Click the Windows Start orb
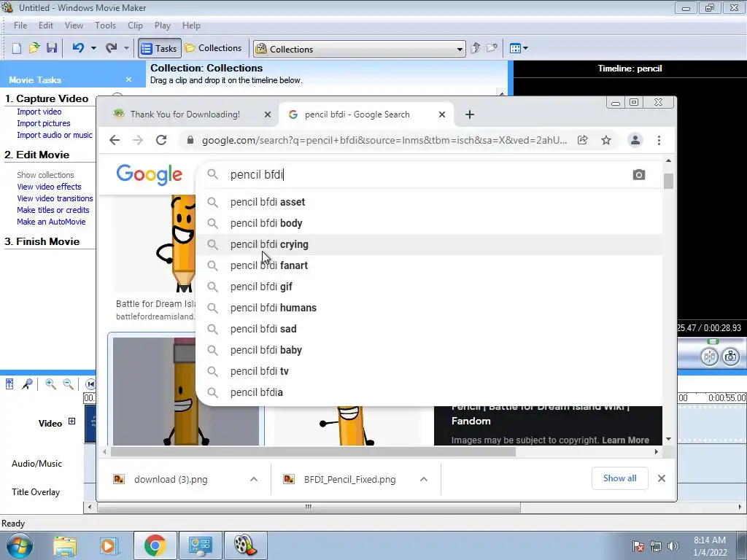747x560 pixels. [x=19, y=545]
